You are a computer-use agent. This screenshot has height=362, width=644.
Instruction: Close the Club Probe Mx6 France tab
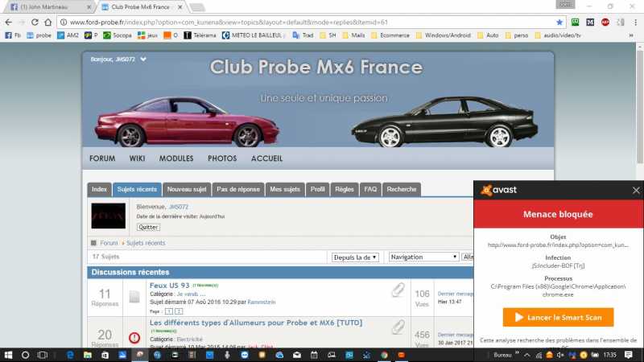tap(180, 7)
